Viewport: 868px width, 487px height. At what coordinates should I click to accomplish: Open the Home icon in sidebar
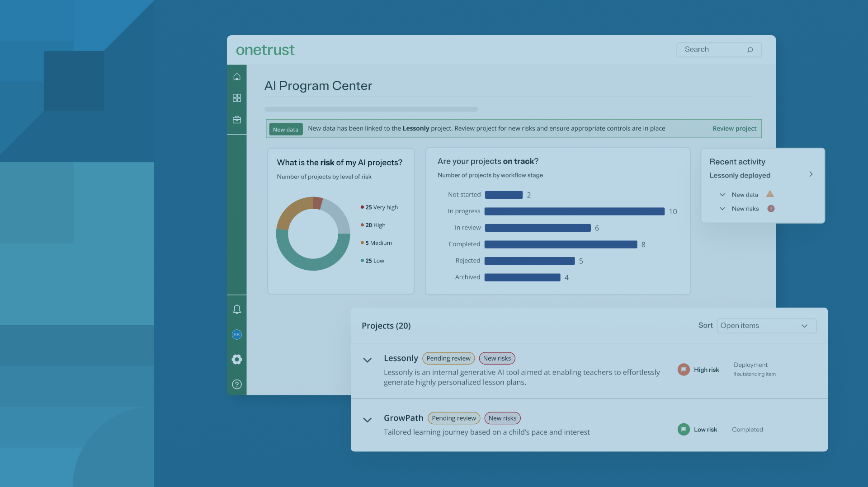(236, 76)
